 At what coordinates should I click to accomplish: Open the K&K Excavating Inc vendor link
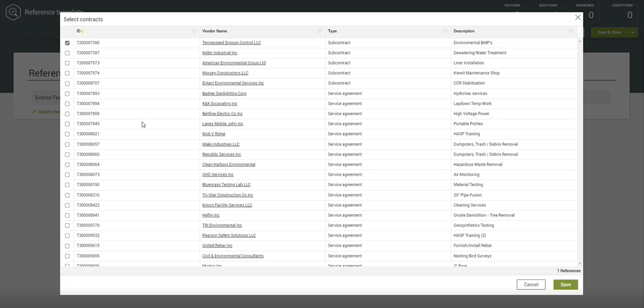(219, 104)
